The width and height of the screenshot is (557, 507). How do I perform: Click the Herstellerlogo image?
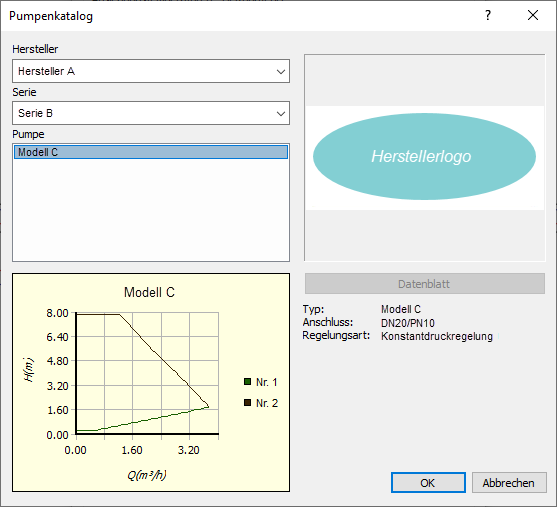pos(424,157)
